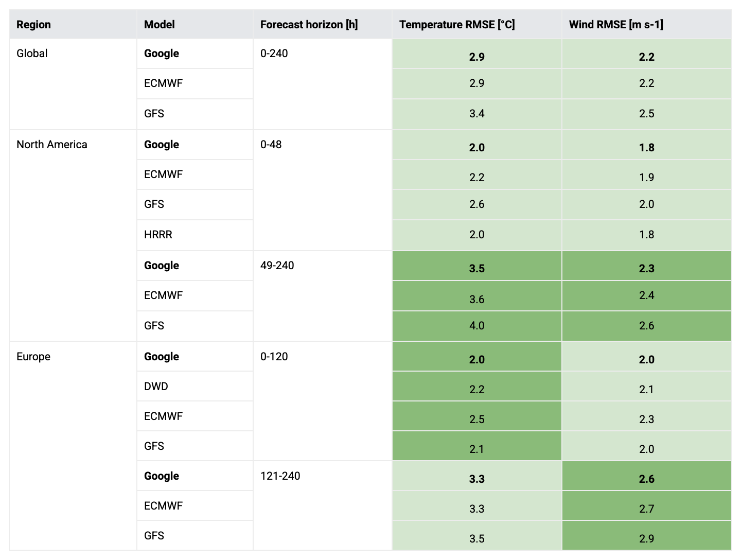Select the wind RMSE 2.9 cell

click(647, 538)
